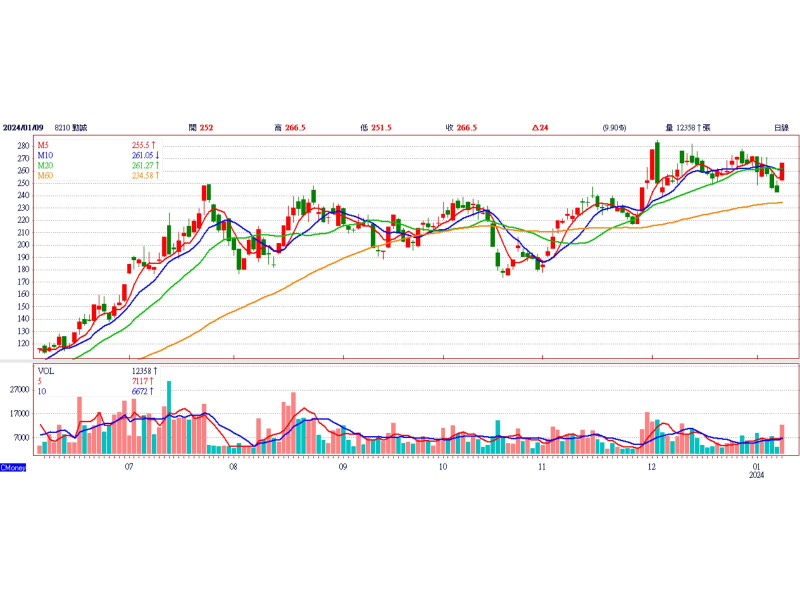800x600 pixels.
Task: Select the M60 moving average legend
Action: coord(46,176)
